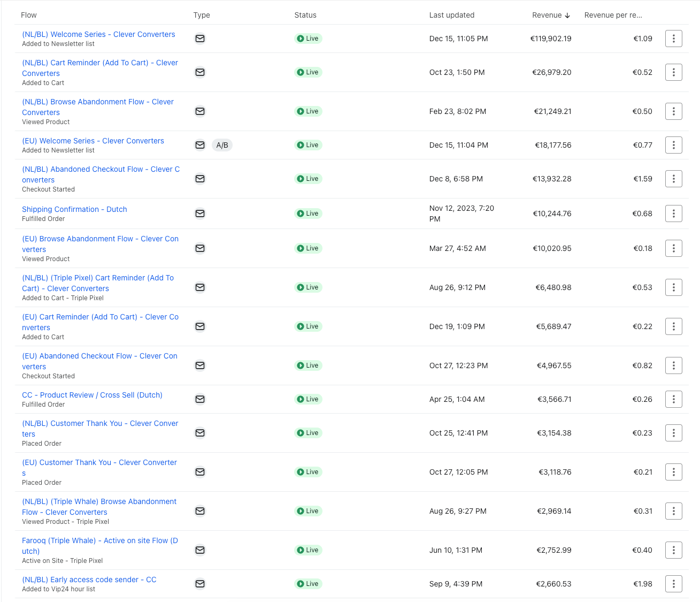Open (EU) Welcome Series - Clever Converters flow
The image size is (700, 602).
(x=93, y=141)
